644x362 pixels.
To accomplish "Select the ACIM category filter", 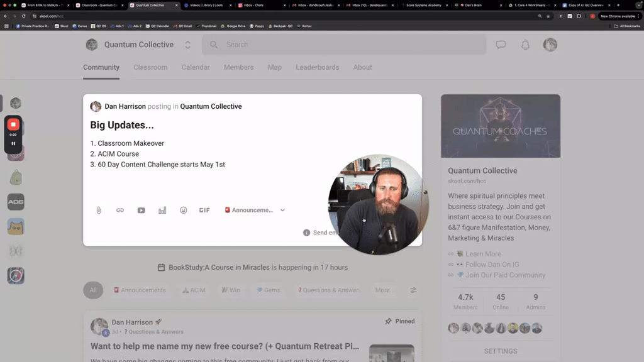I will pos(193,290).
